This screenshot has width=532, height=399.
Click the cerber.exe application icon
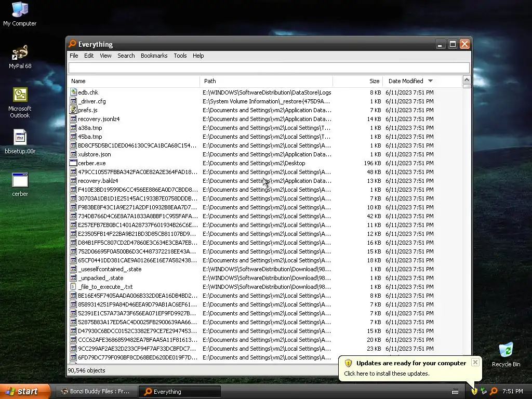[73, 163]
